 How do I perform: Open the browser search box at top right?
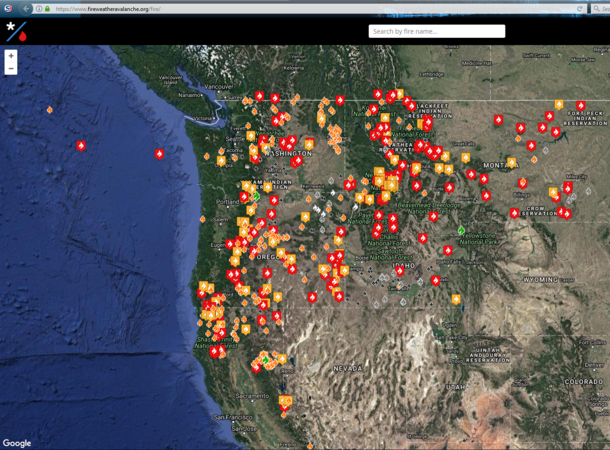point(601,9)
